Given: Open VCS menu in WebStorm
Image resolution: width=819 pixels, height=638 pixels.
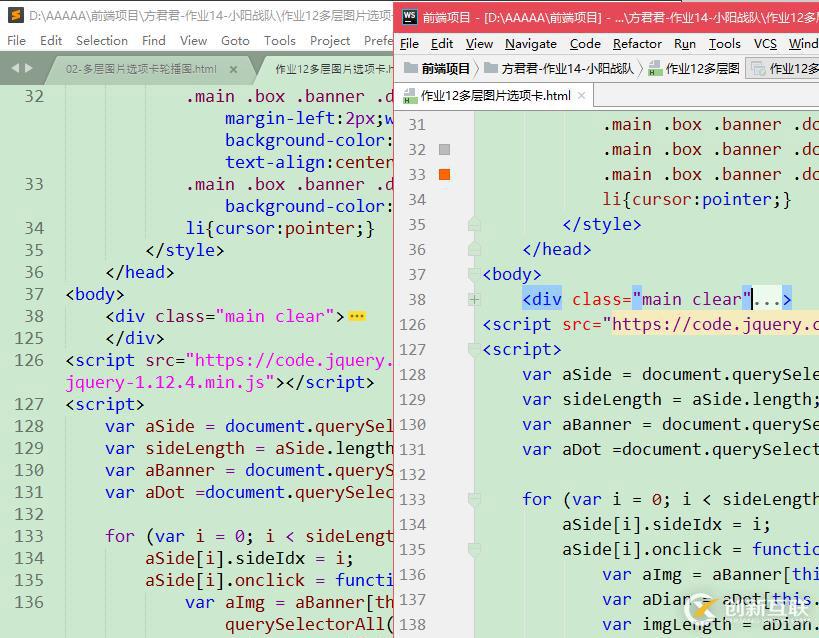Looking at the screenshot, I should point(765,44).
